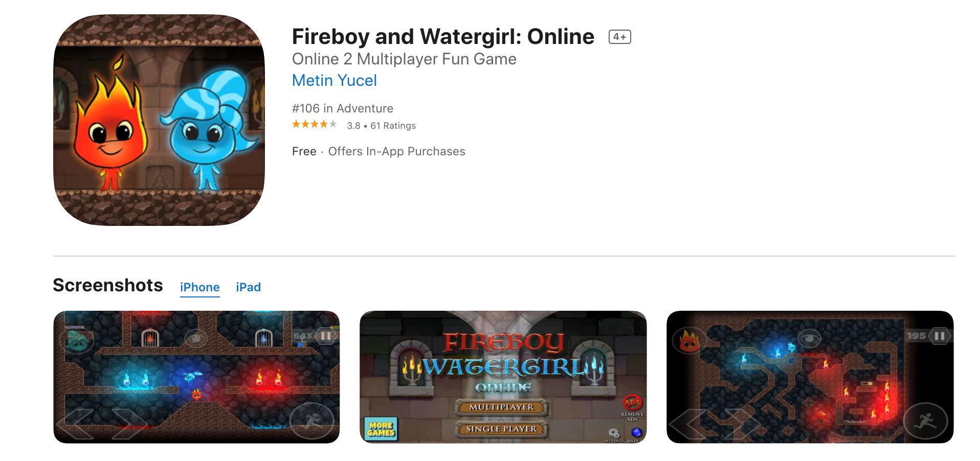Click the app title Fireboy and Watergirl: Online
The height and width of the screenshot is (461, 980).
[x=443, y=37]
